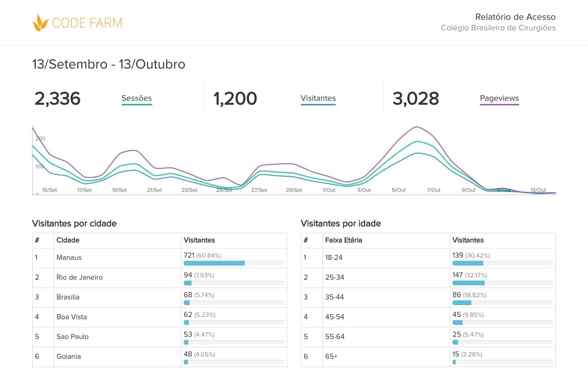Click the 25-34 age 32.17% progress bar

point(503,283)
